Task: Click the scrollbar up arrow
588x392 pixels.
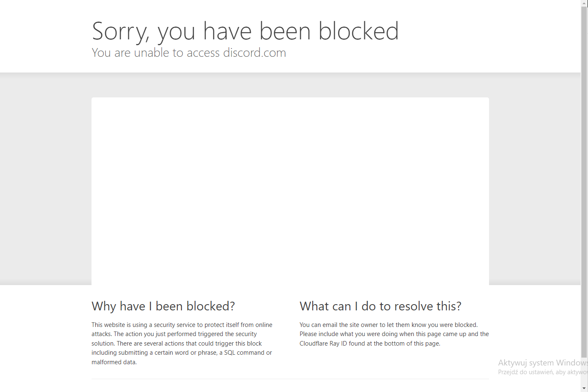Action: click(x=584, y=3)
